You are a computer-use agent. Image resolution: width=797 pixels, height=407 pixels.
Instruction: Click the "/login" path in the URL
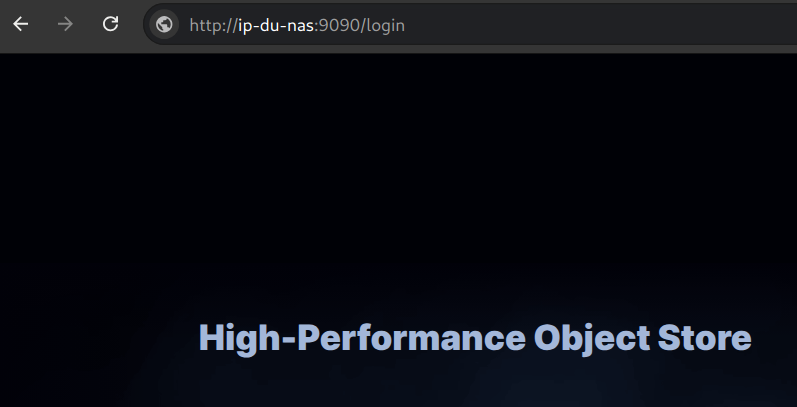coord(383,25)
